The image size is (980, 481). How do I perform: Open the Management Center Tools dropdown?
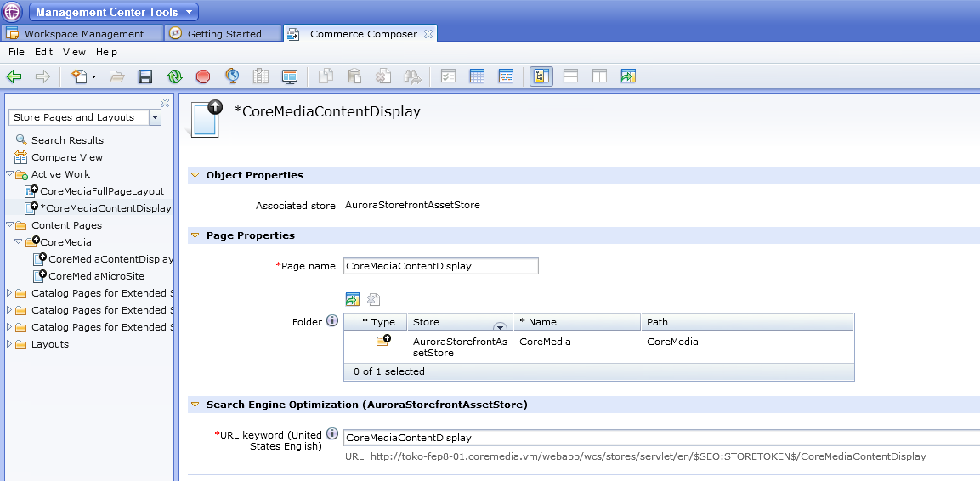pos(114,12)
